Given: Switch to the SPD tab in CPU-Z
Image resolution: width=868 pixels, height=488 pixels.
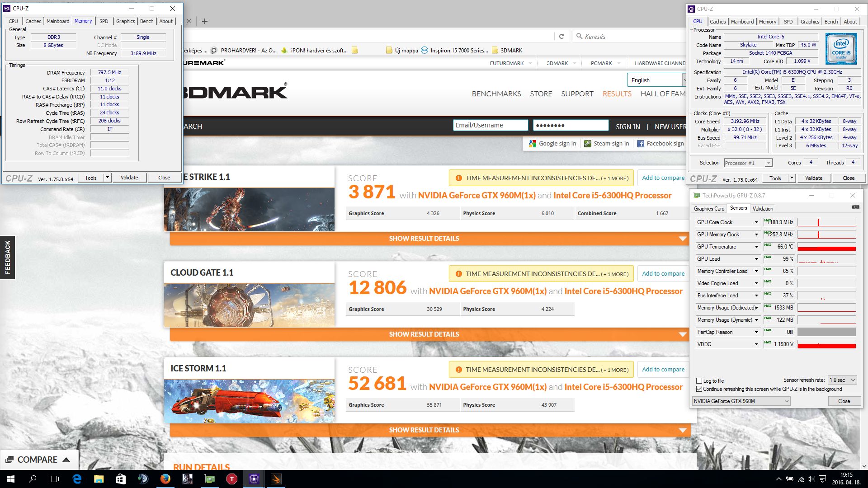Looking at the screenshot, I should (104, 21).
